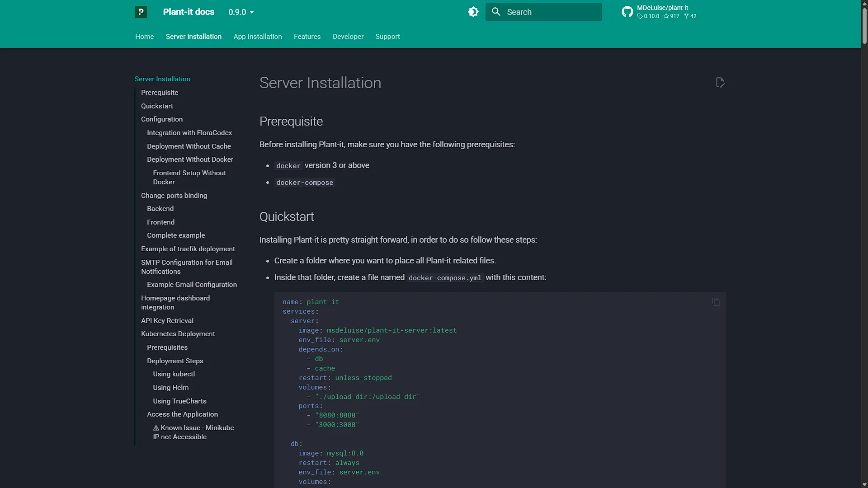The height and width of the screenshot is (488, 868).
Task: Open Known Issue Minikube IP link
Action: coord(193,432)
